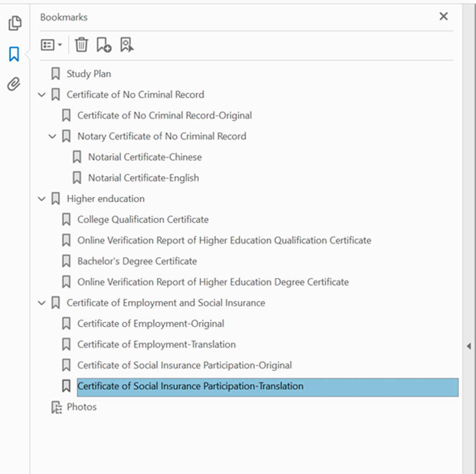Collapse the Higher enducation bookmark group
This screenshot has height=474, width=476.
(42, 199)
